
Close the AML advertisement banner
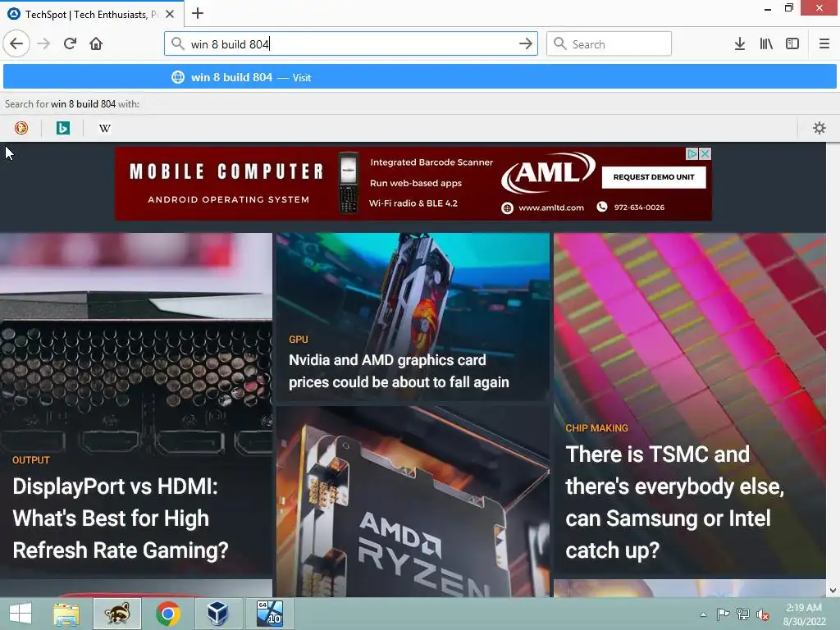click(x=705, y=153)
